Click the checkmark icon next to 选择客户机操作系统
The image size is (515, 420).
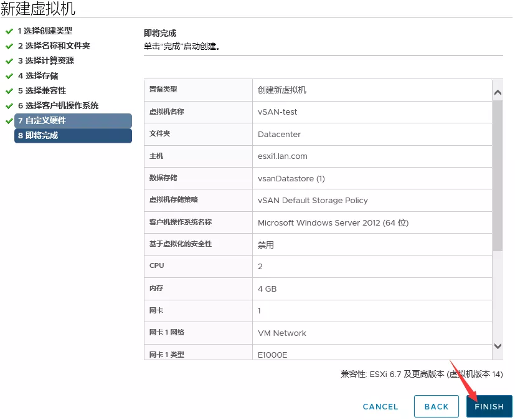coord(9,105)
